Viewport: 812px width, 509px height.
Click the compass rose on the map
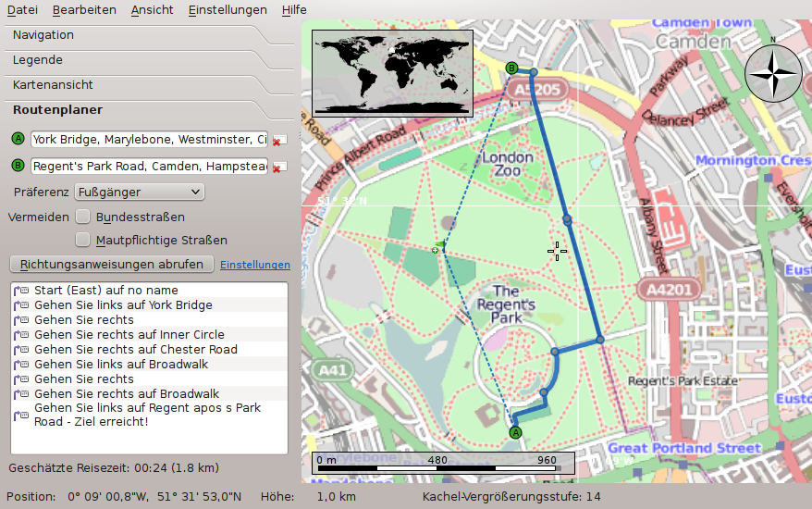click(773, 72)
